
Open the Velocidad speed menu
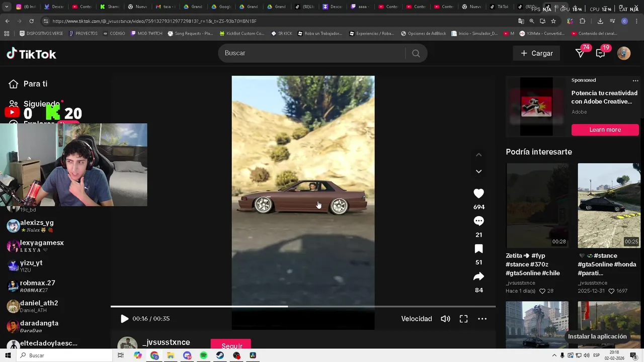pos(417,319)
